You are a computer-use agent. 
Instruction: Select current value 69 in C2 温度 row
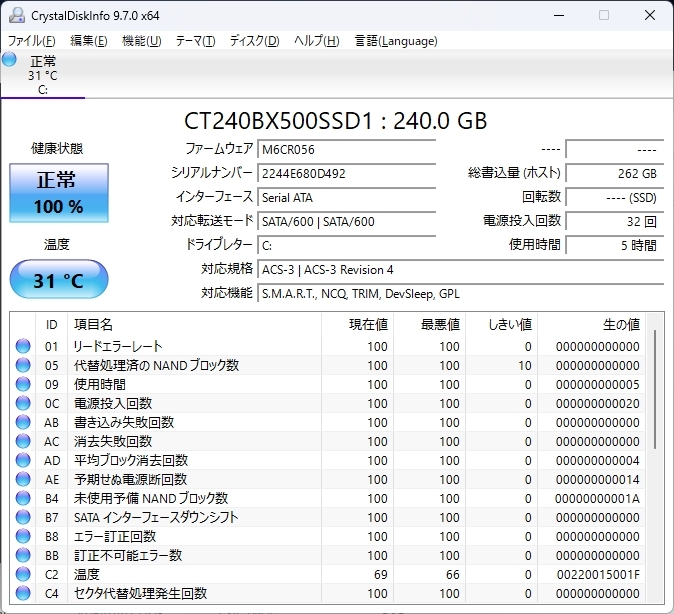(x=380, y=574)
